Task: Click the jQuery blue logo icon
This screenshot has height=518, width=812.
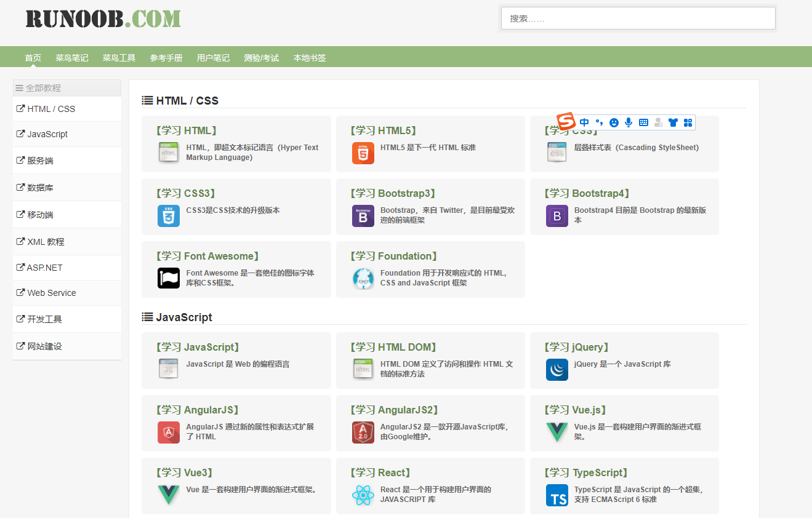Action: (x=557, y=370)
